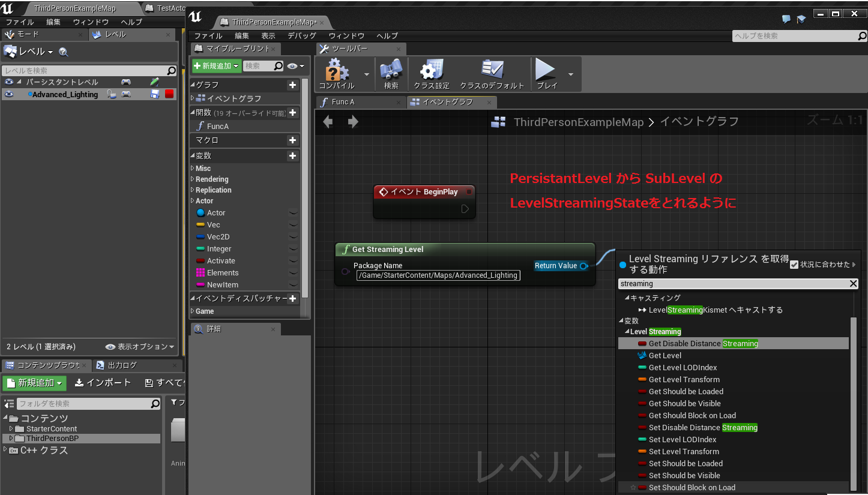Uncheck the 状況に合わせた context-sensitive checkbox
This screenshot has height=495, width=868.
tap(794, 265)
